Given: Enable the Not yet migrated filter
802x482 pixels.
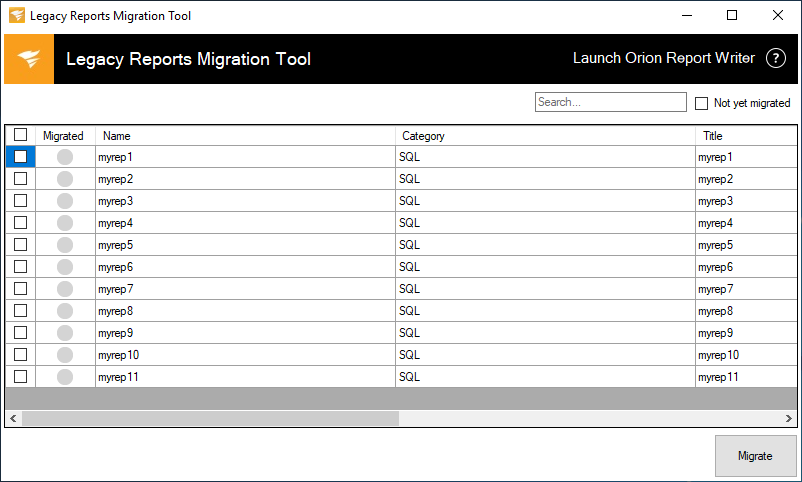Looking at the screenshot, I should click(702, 103).
